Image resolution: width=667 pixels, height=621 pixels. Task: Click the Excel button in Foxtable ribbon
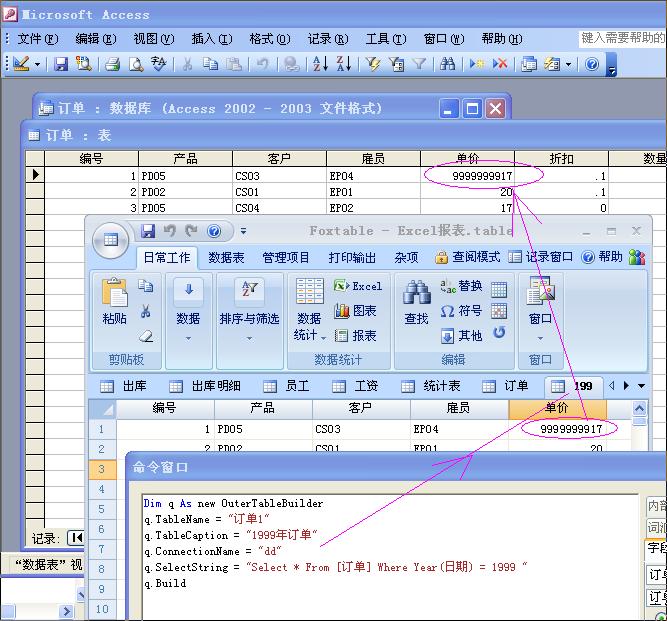(x=358, y=286)
